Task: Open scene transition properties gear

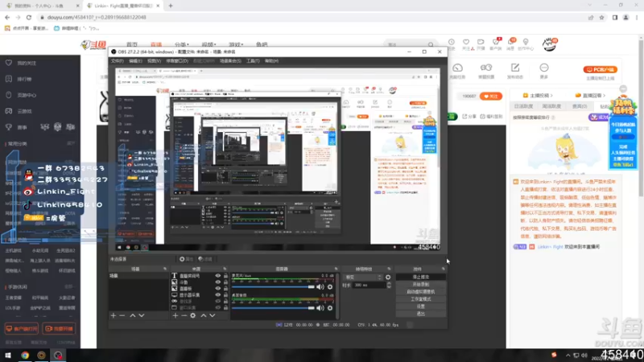Action: 388,278
